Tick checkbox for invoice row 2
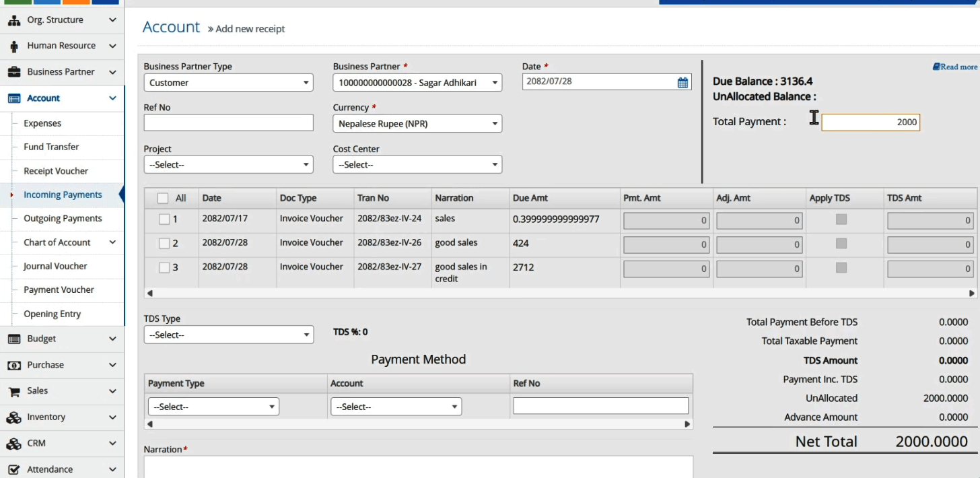The image size is (980, 478). pyautogui.click(x=164, y=243)
